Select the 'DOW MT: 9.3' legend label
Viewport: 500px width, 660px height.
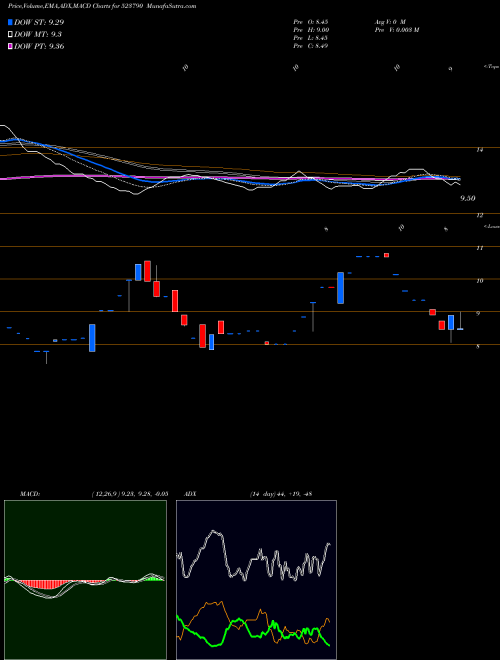click(x=38, y=35)
